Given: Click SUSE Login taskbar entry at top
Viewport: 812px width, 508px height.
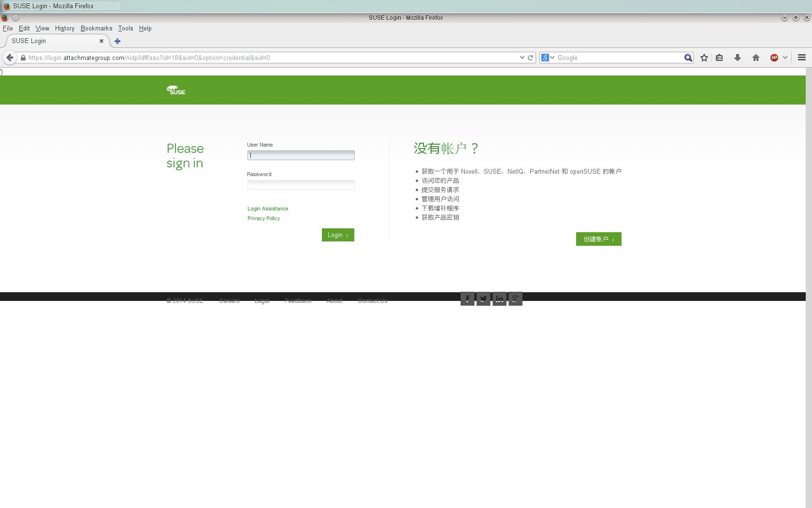Looking at the screenshot, I should pyautogui.click(x=61, y=6).
